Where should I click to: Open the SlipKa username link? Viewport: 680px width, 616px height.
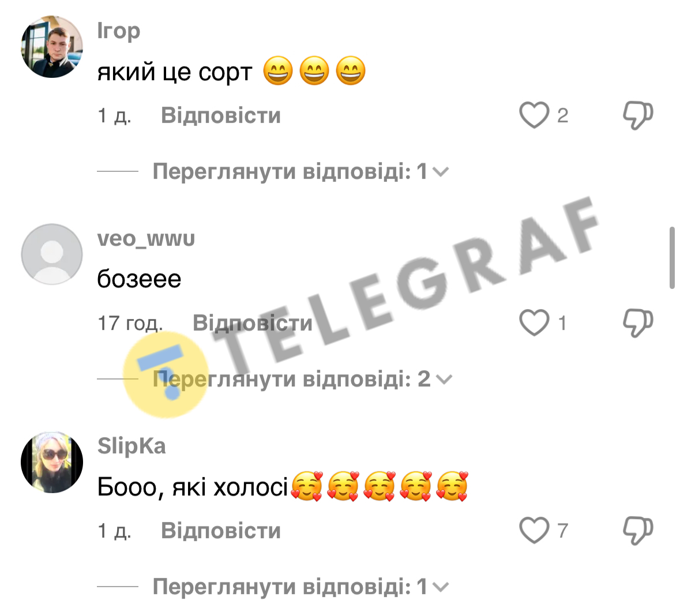tap(132, 446)
